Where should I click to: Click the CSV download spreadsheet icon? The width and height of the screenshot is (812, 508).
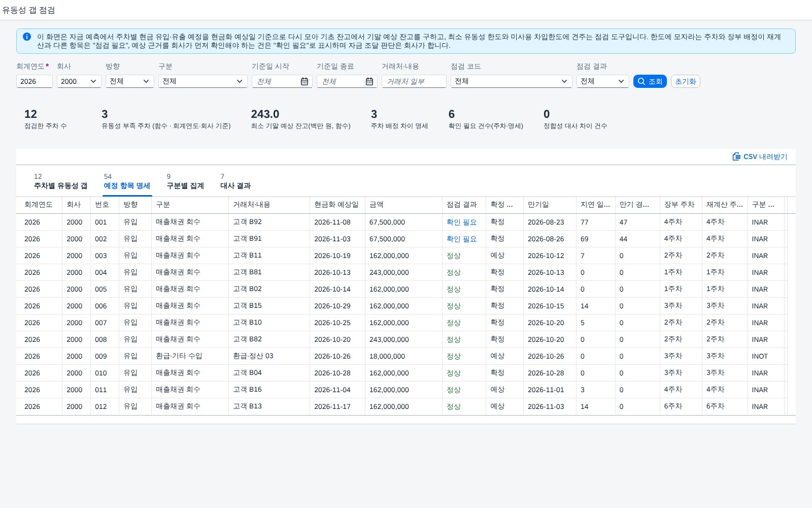point(736,156)
